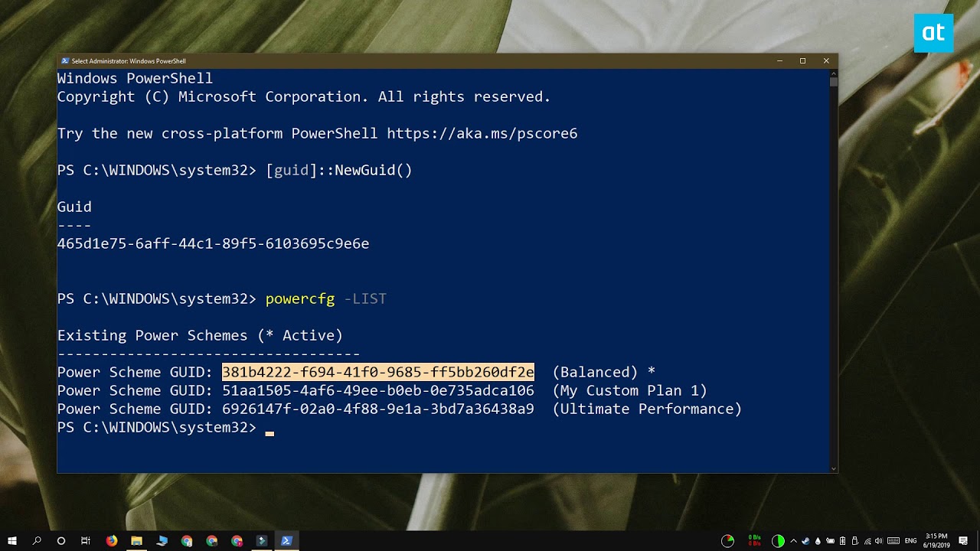Image resolution: width=980 pixels, height=551 pixels.
Task: Open Task View on taskbar
Action: click(86, 540)
